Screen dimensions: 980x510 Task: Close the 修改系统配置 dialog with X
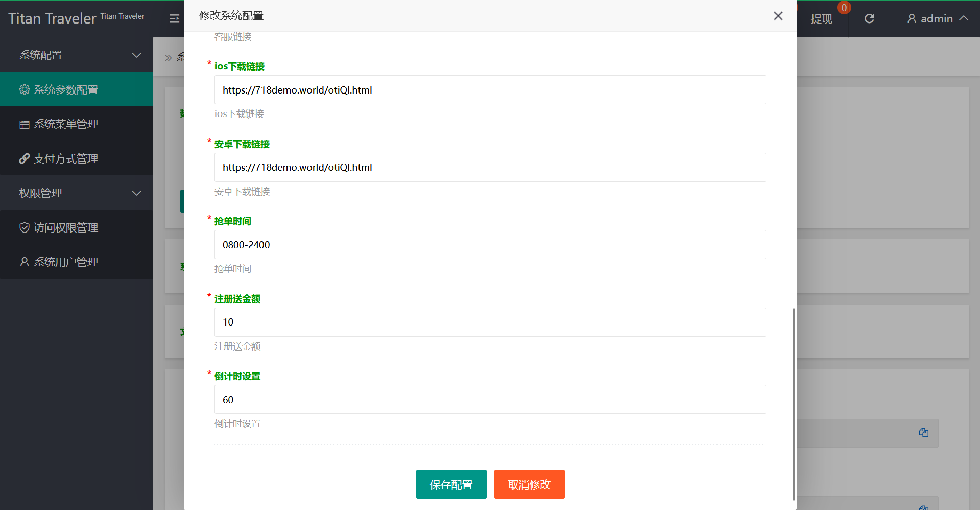click(x=778, y=16)
